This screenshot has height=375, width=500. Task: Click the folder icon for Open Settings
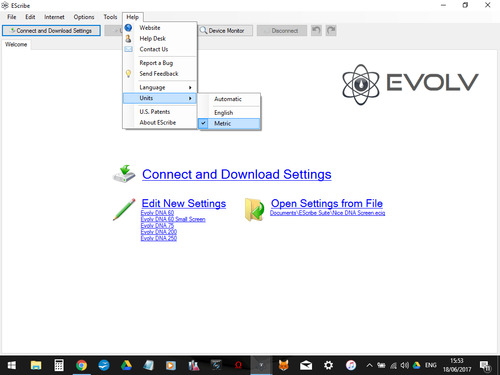(254, 209)
